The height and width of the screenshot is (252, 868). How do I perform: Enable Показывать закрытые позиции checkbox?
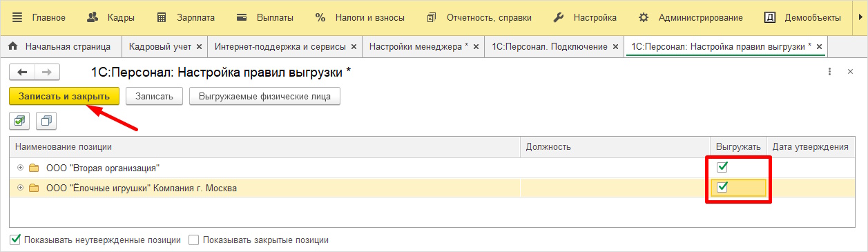(194, 240)
